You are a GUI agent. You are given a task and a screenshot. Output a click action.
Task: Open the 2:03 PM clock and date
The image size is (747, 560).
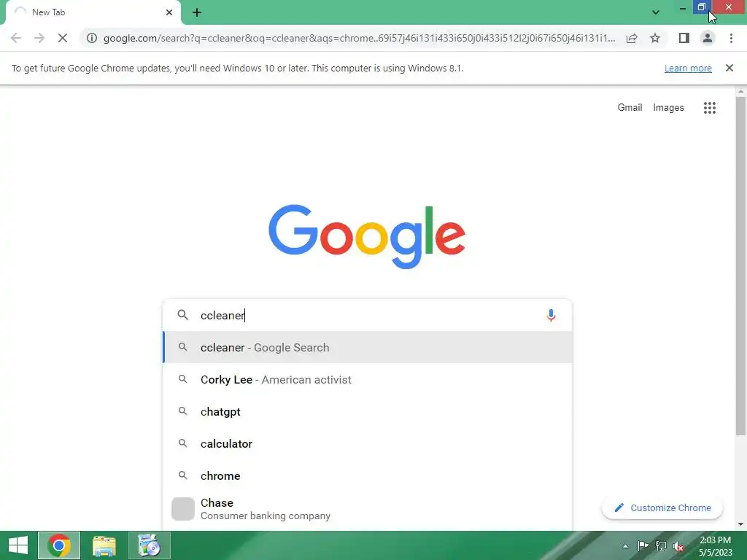(x=715, y=546)
